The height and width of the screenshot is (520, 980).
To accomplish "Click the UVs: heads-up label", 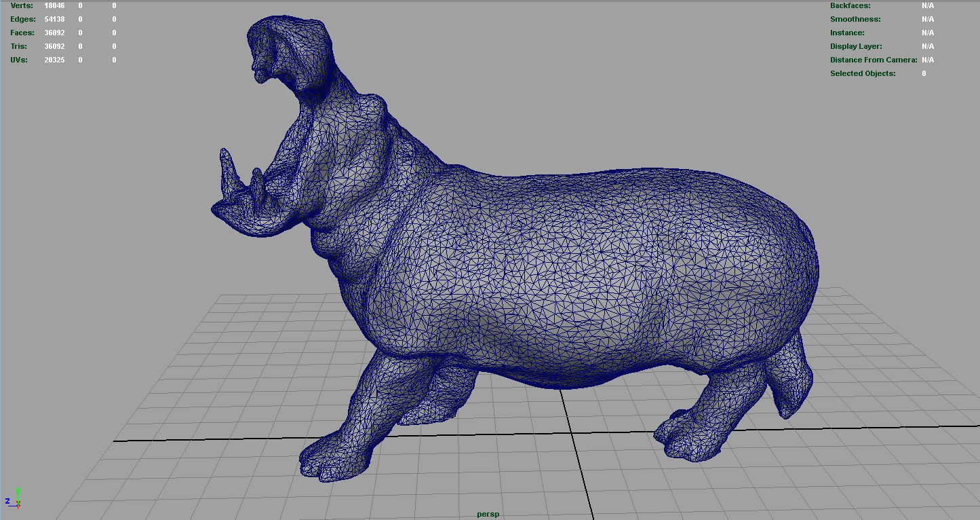I will coord(19,60).
